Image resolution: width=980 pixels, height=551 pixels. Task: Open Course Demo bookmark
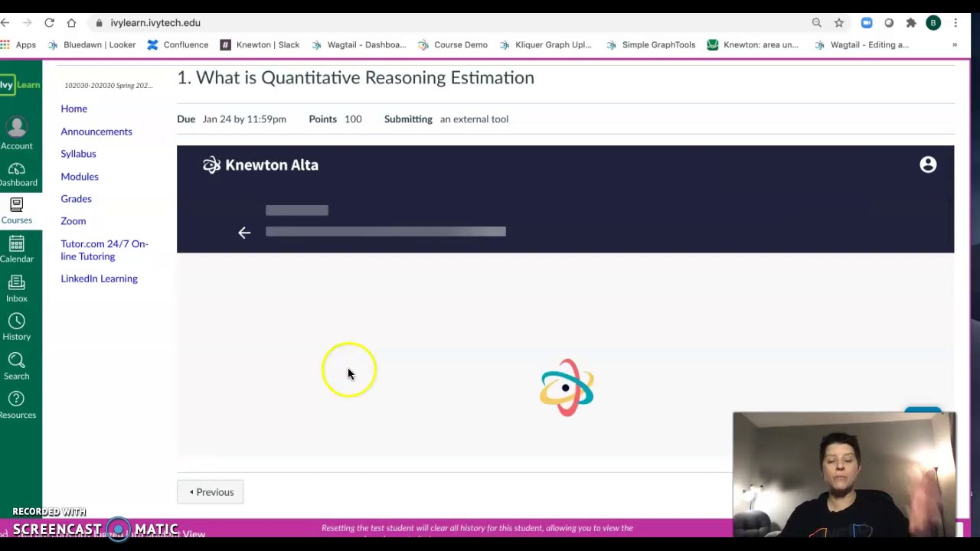(452, 45)
